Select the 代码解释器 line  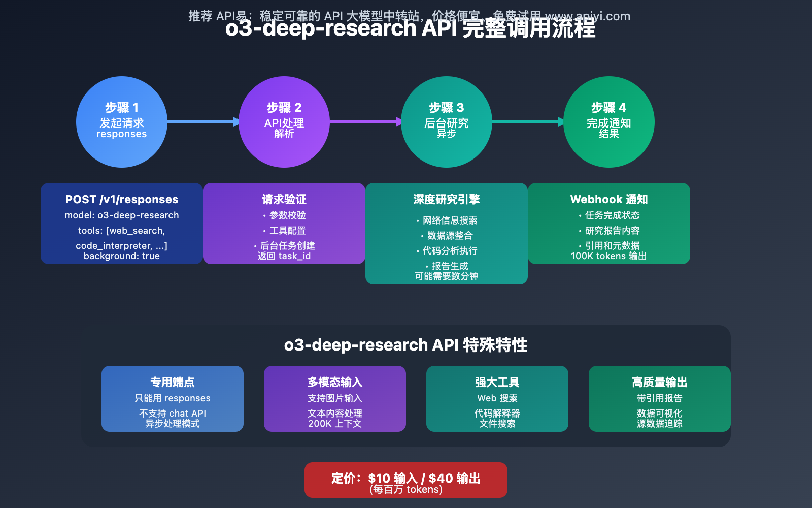click(x=497, y=414)
